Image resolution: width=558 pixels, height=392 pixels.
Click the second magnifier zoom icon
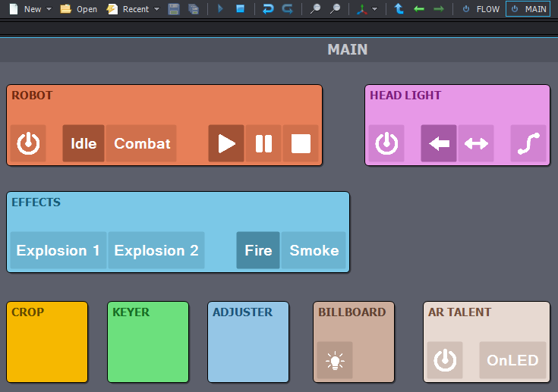pyautogui.click(x=335, y=9)
